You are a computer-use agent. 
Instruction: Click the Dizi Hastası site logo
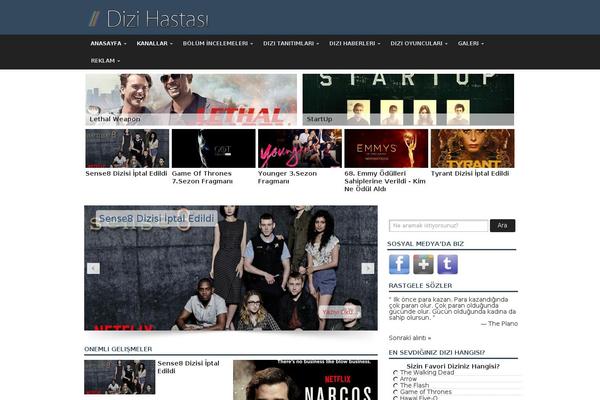coord(148,19)
